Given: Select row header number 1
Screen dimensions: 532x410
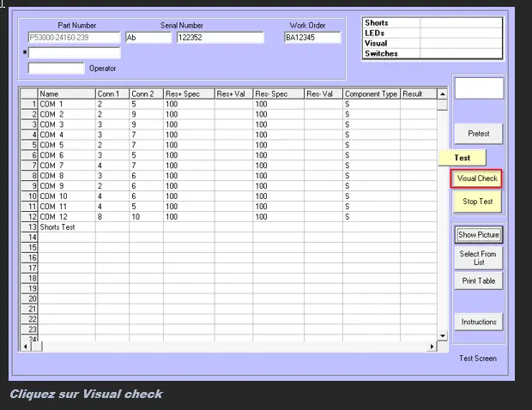Looking at the screenshot, I should pyautogui.click(x=29, y=104).
